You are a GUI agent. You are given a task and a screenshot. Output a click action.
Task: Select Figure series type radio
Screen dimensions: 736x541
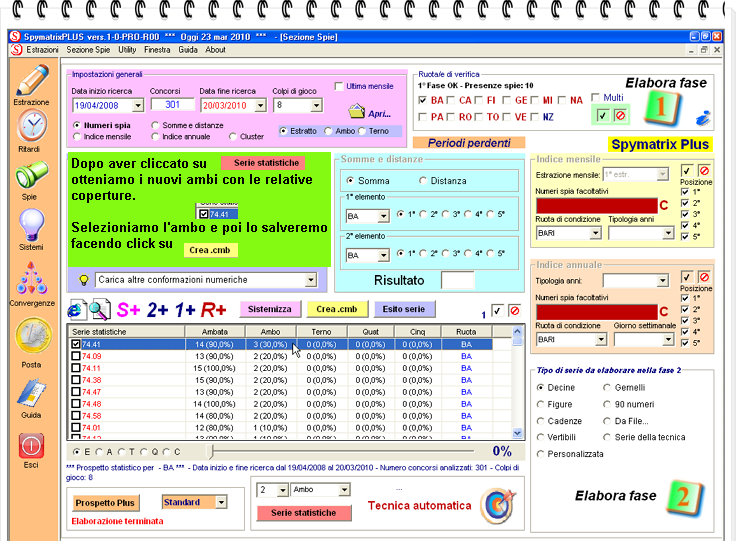(x=541, y=404)
